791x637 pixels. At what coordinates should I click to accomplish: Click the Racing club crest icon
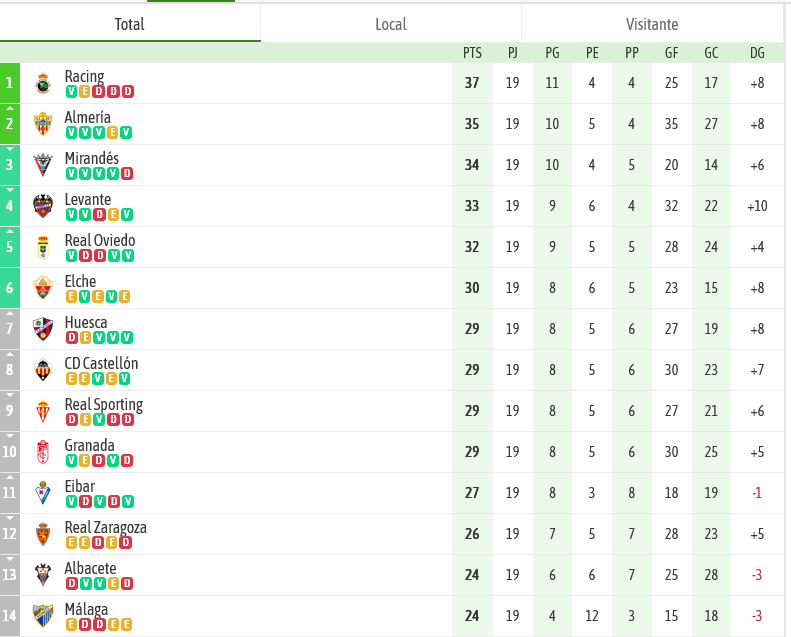pyautogui.click(x=42, y=83)
